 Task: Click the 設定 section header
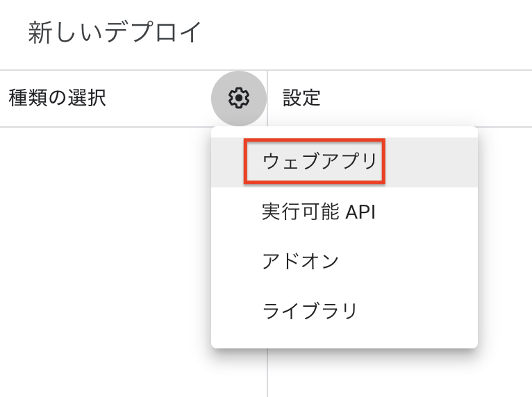(301, 98)
